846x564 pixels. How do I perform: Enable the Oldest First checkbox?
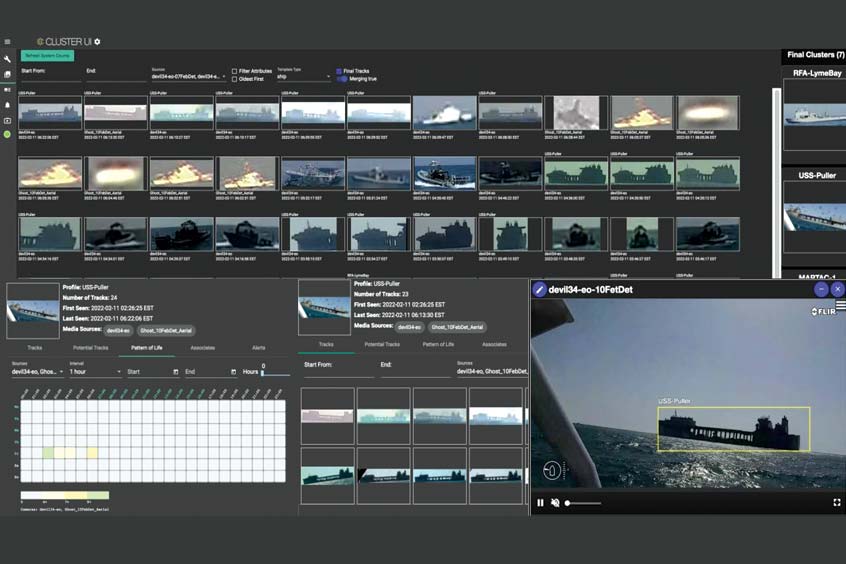pos(234,79)
